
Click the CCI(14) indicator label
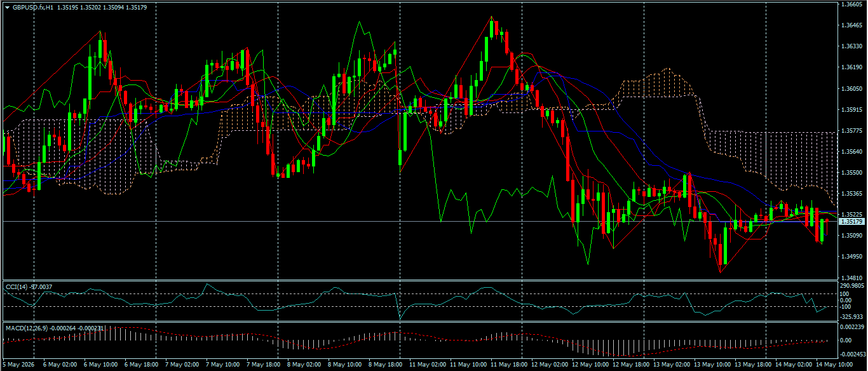click(17, 287)
